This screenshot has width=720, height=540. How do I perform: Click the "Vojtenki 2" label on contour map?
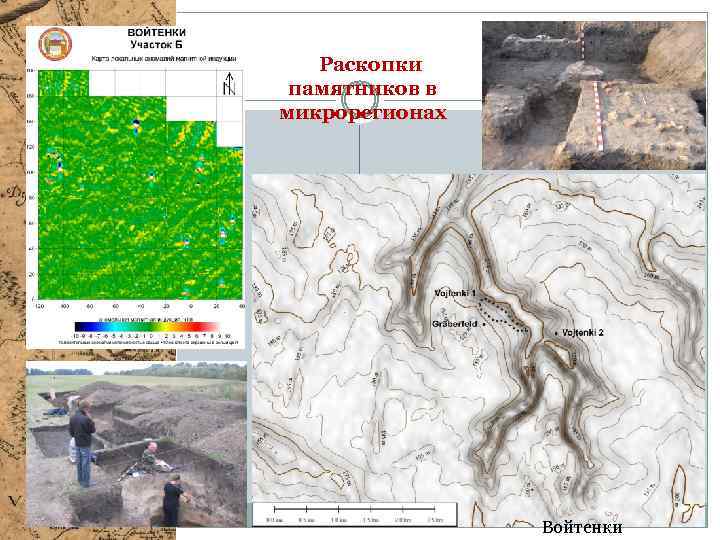click(583, 332)
